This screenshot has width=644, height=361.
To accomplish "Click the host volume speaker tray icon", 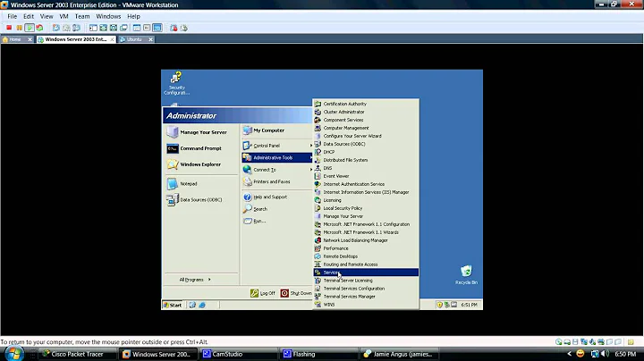I will pyautogui.click(x=605, y=354).
